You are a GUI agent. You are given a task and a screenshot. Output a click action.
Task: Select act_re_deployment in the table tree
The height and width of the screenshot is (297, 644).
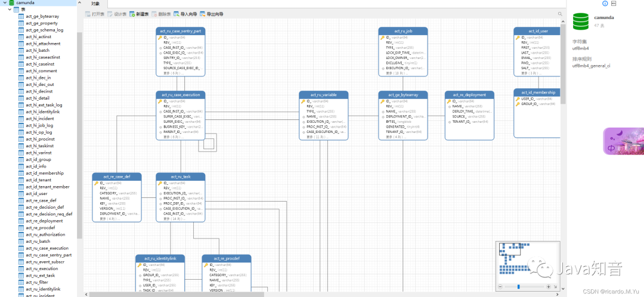point(44,221)
